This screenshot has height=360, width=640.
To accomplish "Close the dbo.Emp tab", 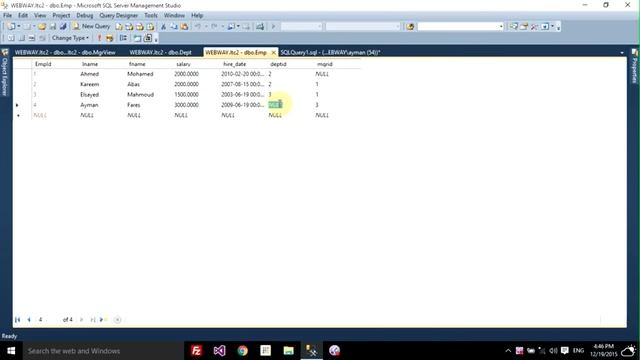I will click(273, 53).
